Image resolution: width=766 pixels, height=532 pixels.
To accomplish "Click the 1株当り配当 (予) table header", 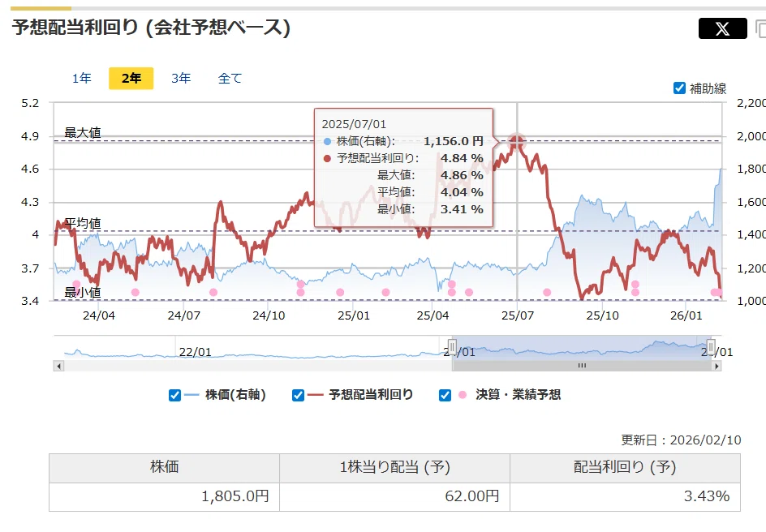I will coord(394,468).
